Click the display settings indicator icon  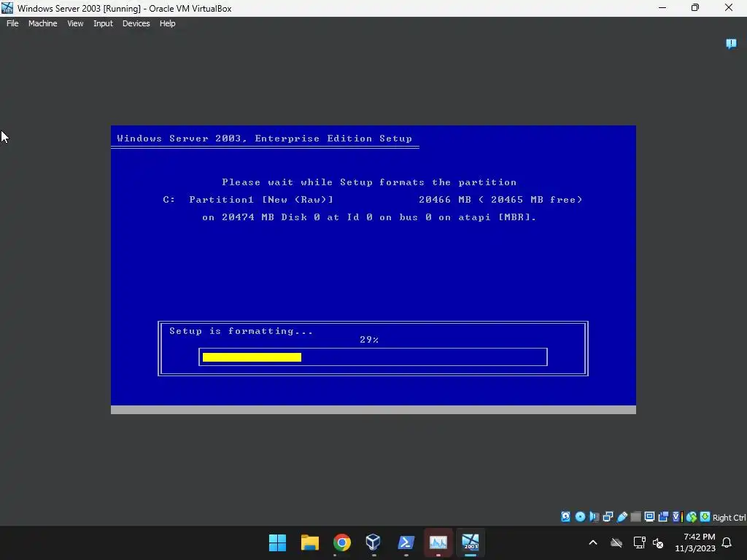[649, 517]
